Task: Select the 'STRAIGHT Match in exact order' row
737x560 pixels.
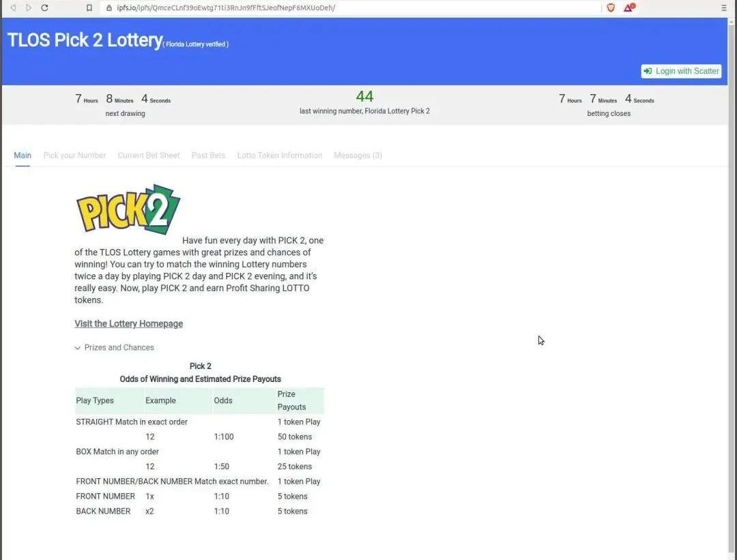Action: [x=200, y=422]
